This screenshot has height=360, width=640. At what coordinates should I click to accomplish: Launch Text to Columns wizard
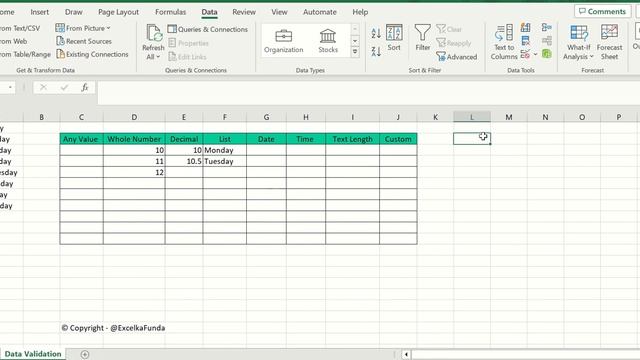coord(504,42)
